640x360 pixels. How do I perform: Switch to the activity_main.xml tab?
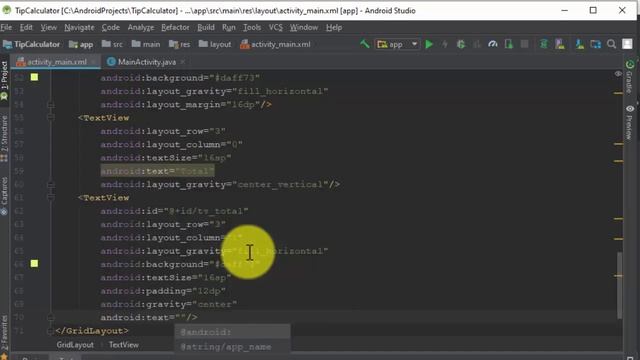click(57, 62)
